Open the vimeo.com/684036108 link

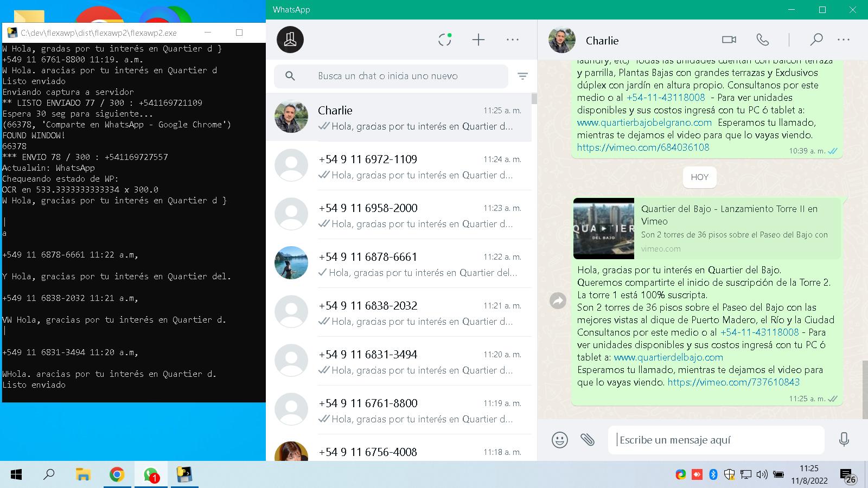coord(643,147)
